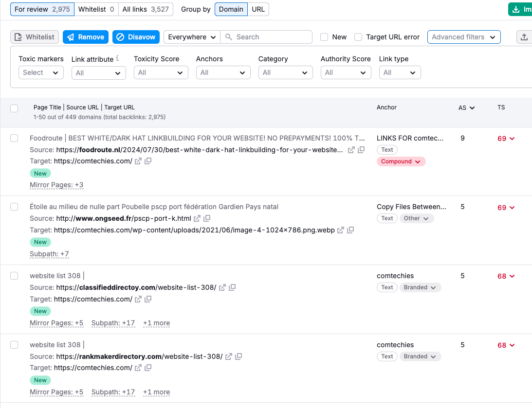Open foodroute.nl source URL in new tab

[351, 150]
